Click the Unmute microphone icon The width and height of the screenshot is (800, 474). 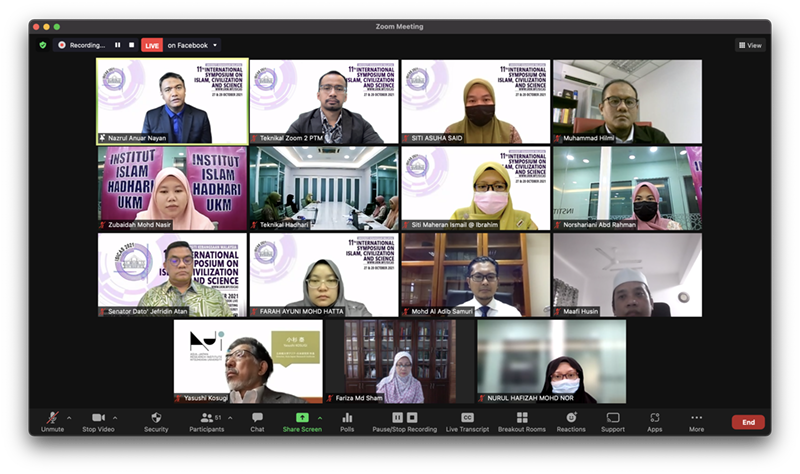[x=53, y=417]
